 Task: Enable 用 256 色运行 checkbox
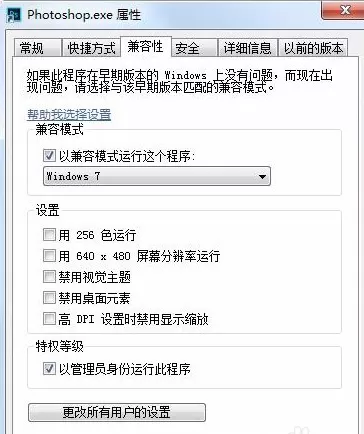click(49, 235)
